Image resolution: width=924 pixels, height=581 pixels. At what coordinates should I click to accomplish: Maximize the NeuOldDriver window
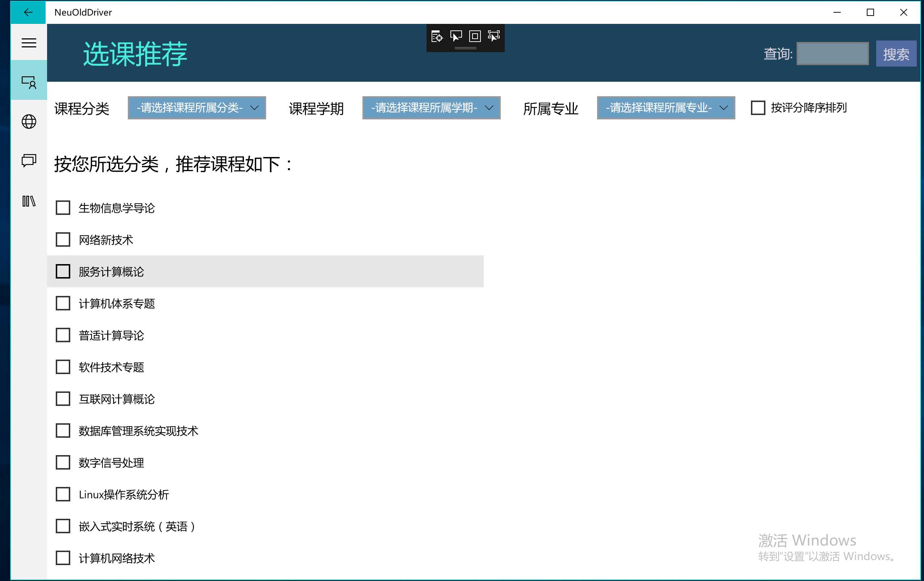(x=870, y=12)
